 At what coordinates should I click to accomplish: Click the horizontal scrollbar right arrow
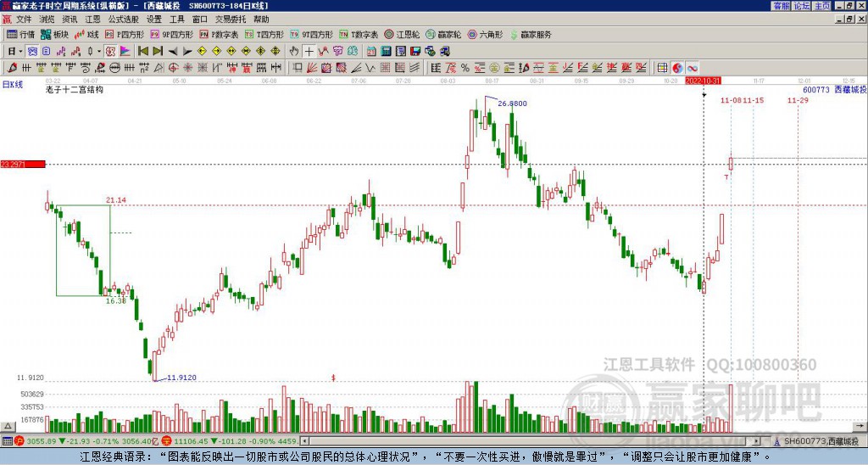(x=757, y=441)
